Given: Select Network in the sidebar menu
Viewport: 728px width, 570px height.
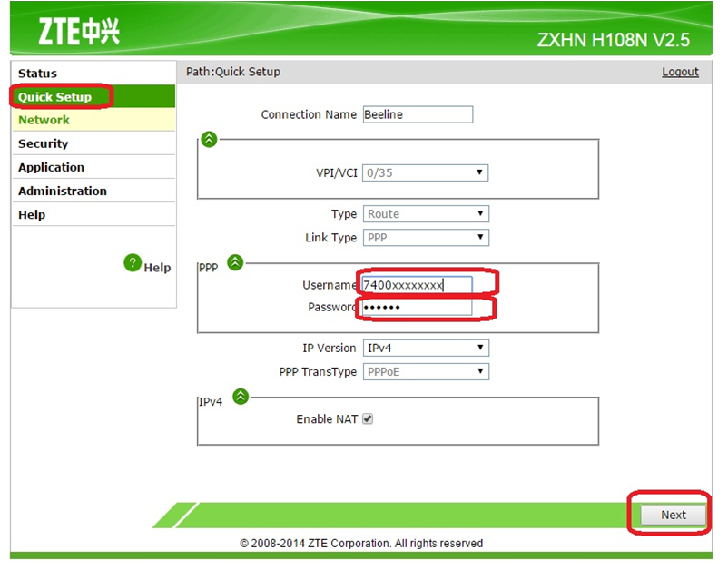Looking at the screenshot, I should pos(44,120).
